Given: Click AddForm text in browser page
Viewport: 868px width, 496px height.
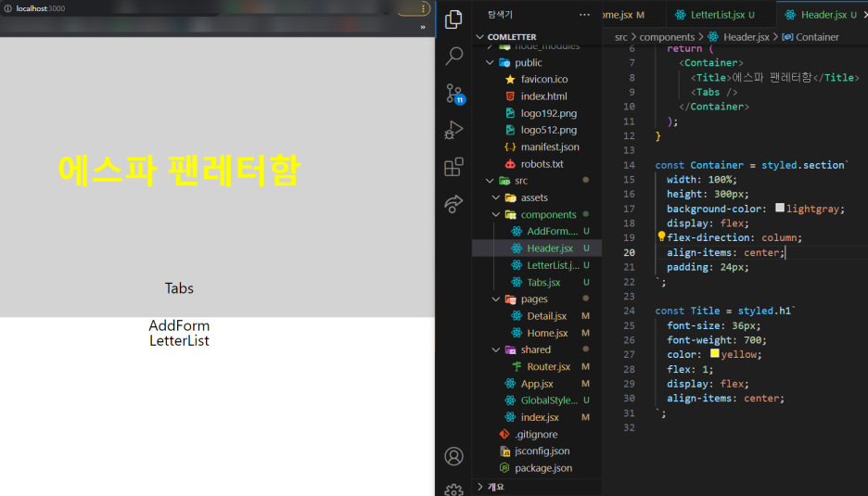Looking at the screenshot, I should coord(179,325).
